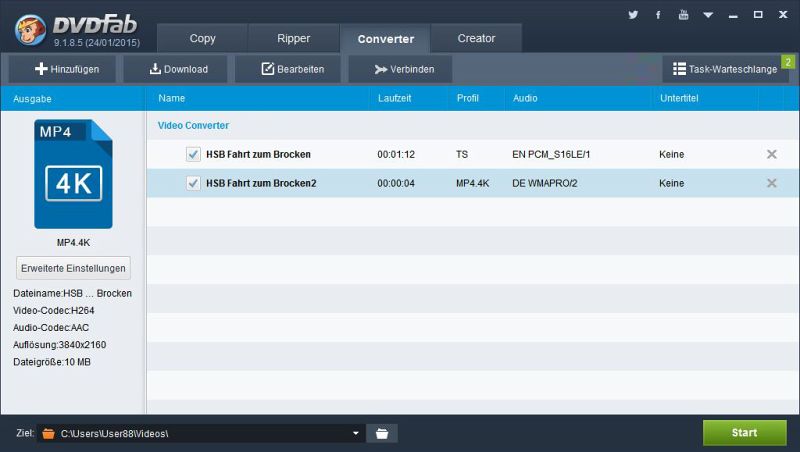Click Keine subtitle in Brocken2 row
The height and width of the screenshot is (452, 800).
pos(671,183)
